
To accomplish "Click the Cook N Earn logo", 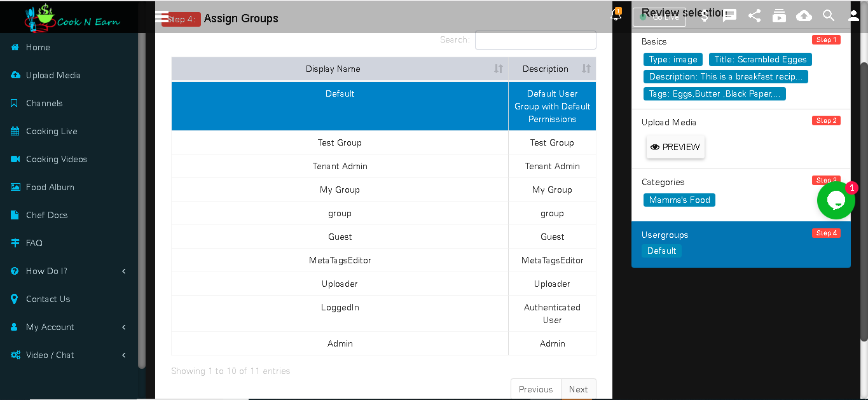I will pyautogui.click(x=72, y=17).
